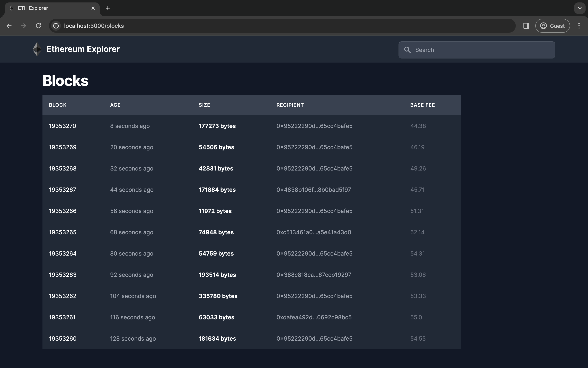Viewport: 588px width, 368px height.
Task: Click recipient 0x388c818ca...67ccb19297
Action: (x=314, y=275)
